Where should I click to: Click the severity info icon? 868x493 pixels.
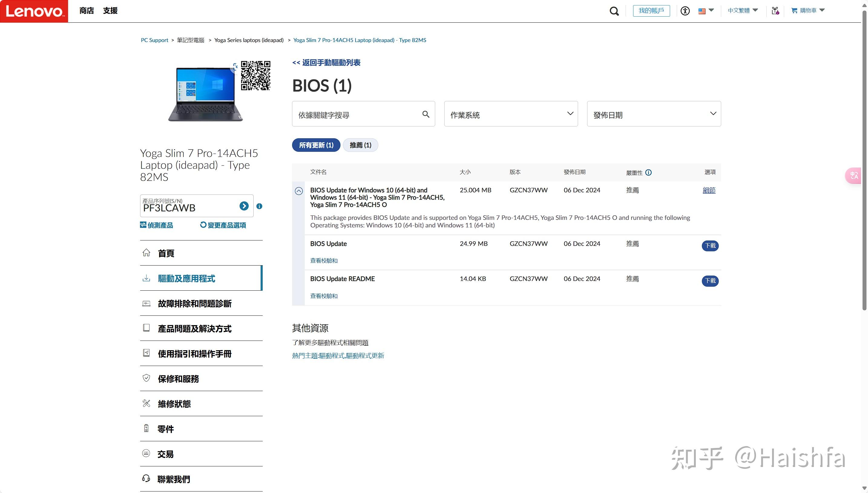(648, 172)
